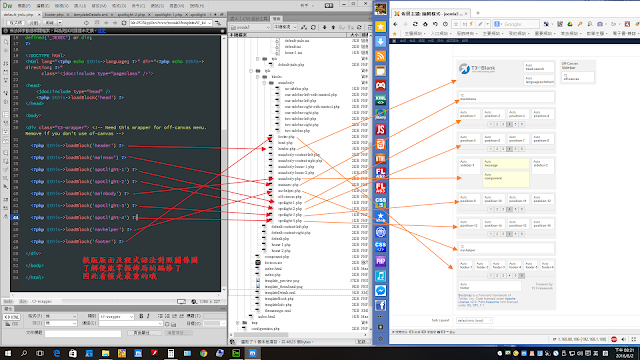640x360 pixels.
Task: Open the Facebook sidebar icon
Action: tap(380, 305)
